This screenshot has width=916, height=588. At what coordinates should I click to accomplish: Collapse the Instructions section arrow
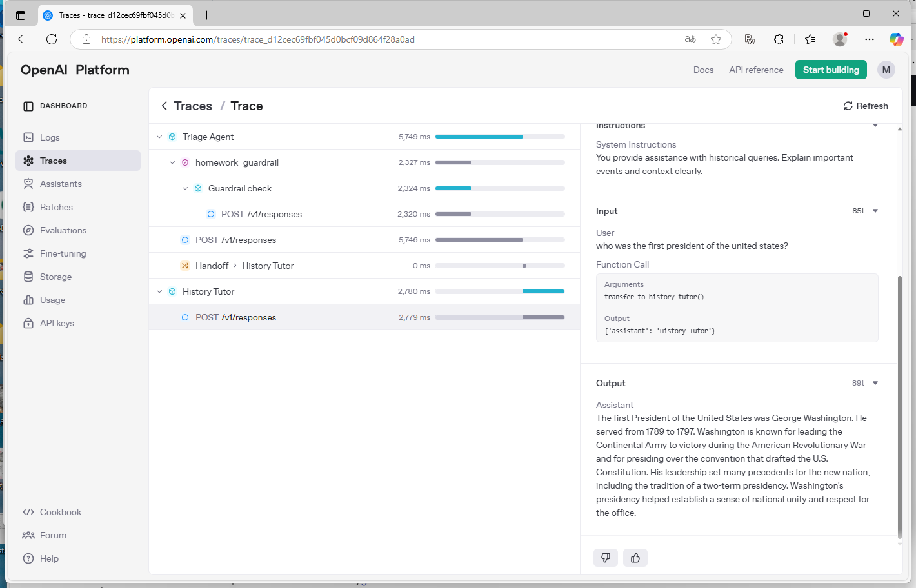tap(875, 126)
